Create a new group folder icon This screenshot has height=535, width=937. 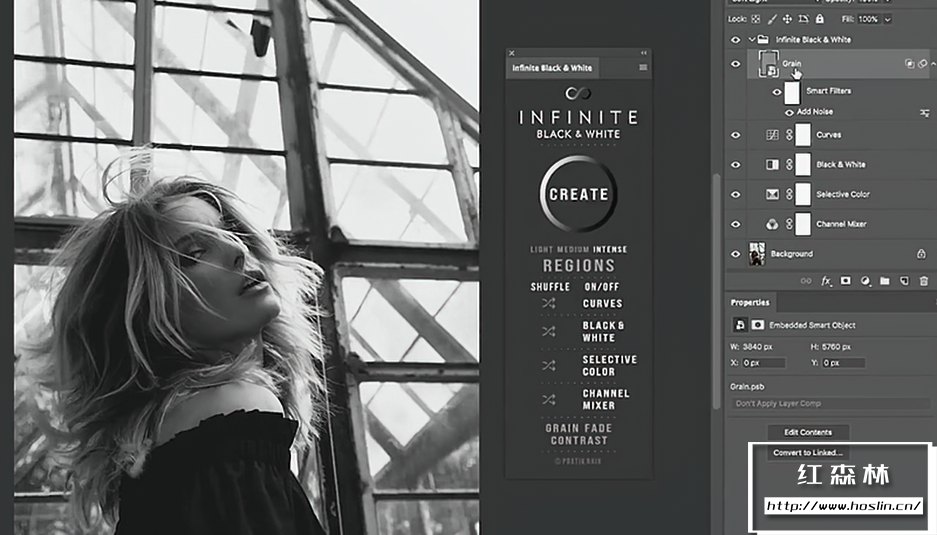click(x=884, y=281)
